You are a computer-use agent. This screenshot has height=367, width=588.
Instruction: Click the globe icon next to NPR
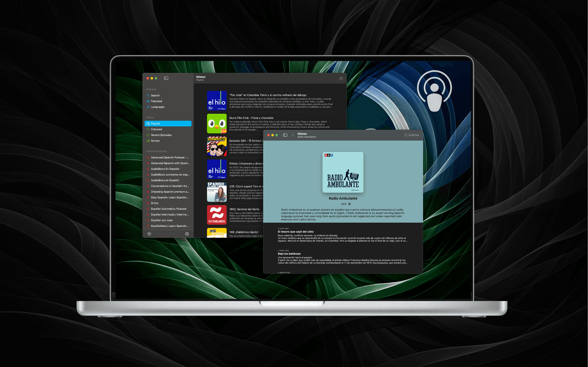349,204
